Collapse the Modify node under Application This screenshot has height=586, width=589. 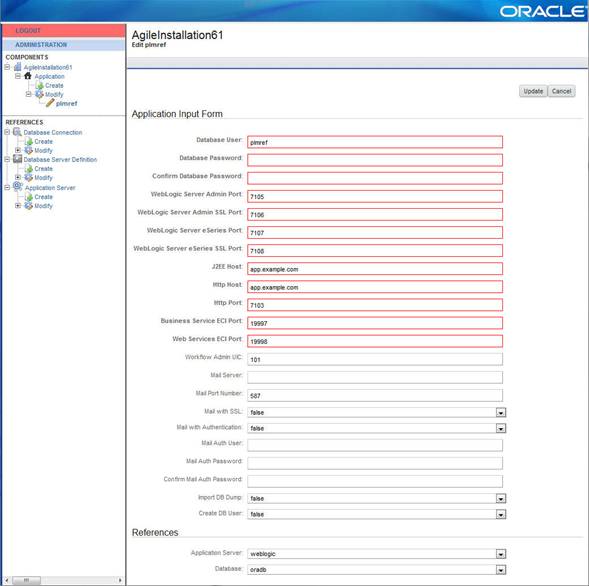coord(29,94)
